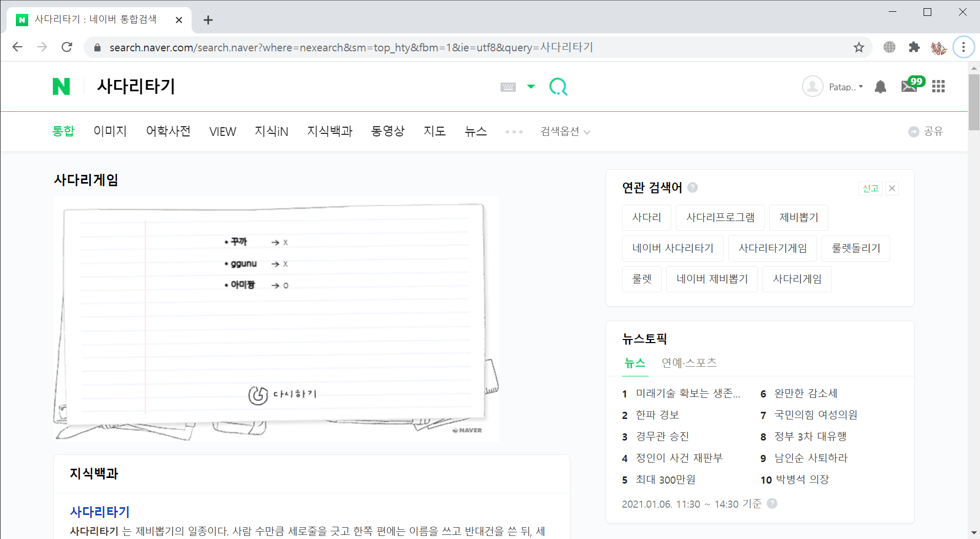Click 다시하기 to replay ladder game
Viewport: 980px width, 539px height.
[x=283, y=395]
